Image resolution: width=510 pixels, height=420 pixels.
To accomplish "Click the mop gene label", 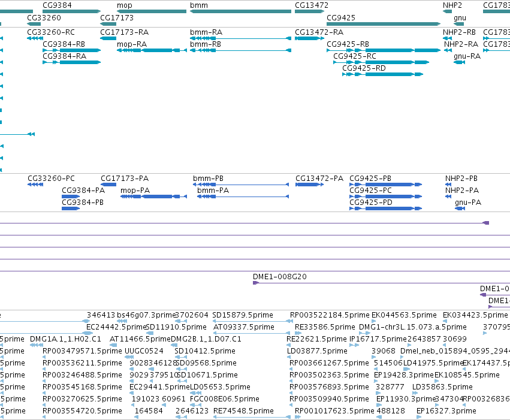I will [x=125, y=5].
